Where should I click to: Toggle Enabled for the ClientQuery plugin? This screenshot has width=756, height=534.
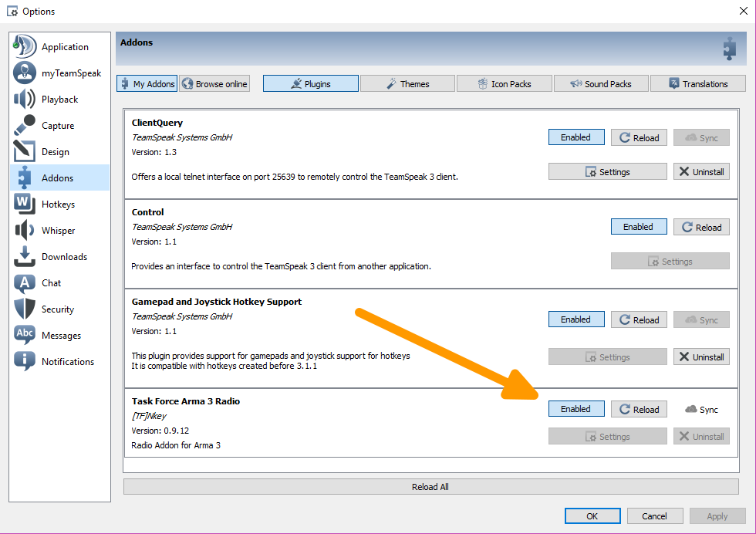point(576,137)
